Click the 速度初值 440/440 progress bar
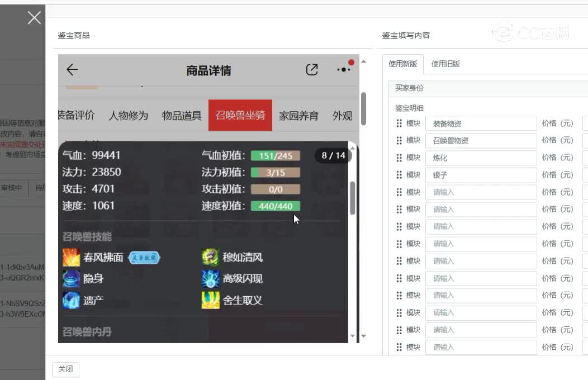588x380 pixels. [276, 206]
